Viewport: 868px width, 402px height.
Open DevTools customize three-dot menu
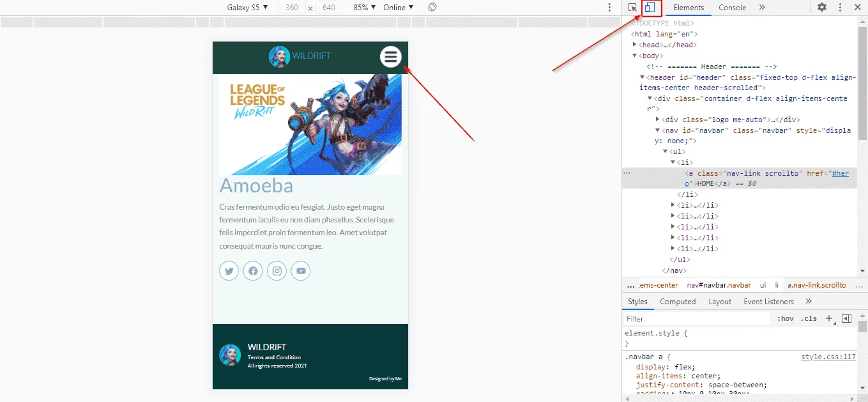click(840, 8)
